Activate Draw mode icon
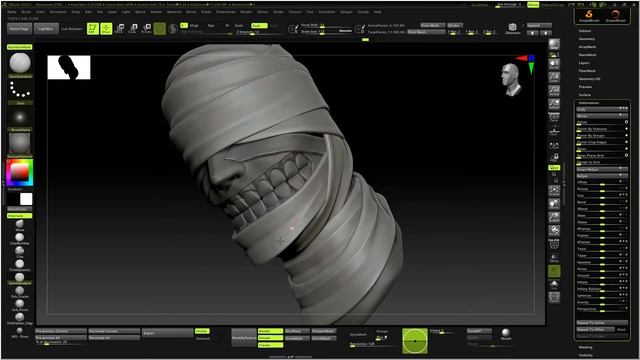This screenshot has width=640, height=360. [106, 29]
